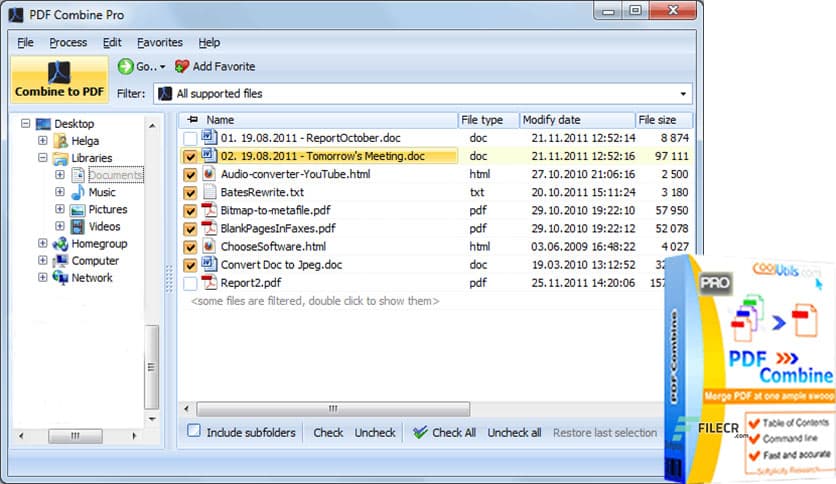Uncheck the BatesRewrite.txt checkbox
This screenshot has width=836, height=484.
(x=190, y=193)
